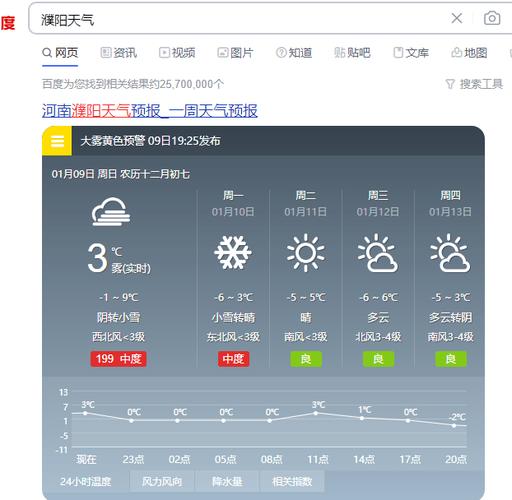512x500 pixels.
Task: Open the 视频 tab
Action: pos(177,53)
